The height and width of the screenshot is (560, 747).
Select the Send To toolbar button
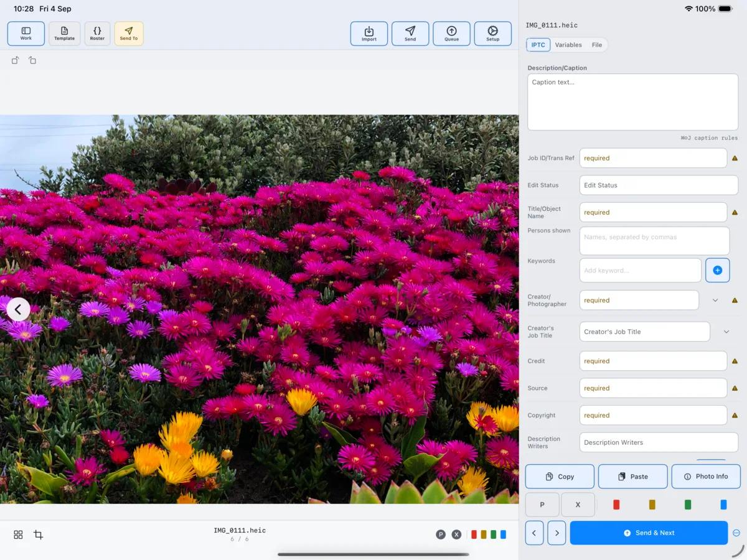pyautogui.click(x=129, y=34)
